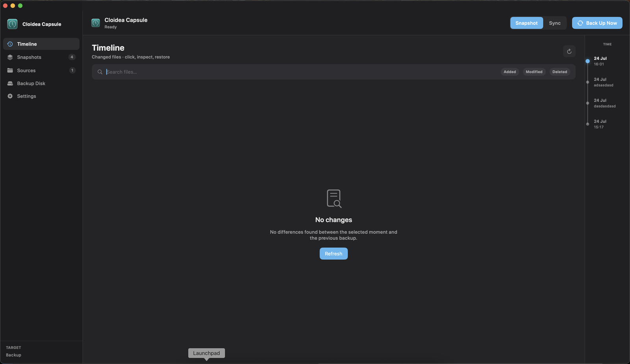This screenshot has height=364, width=630.
Task: Click the search magnifier icon
Action: (100, 72)
